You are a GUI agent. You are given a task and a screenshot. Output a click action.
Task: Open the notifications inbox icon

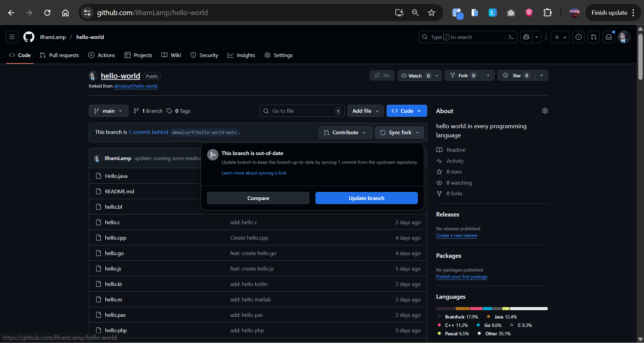coord(608,37)
